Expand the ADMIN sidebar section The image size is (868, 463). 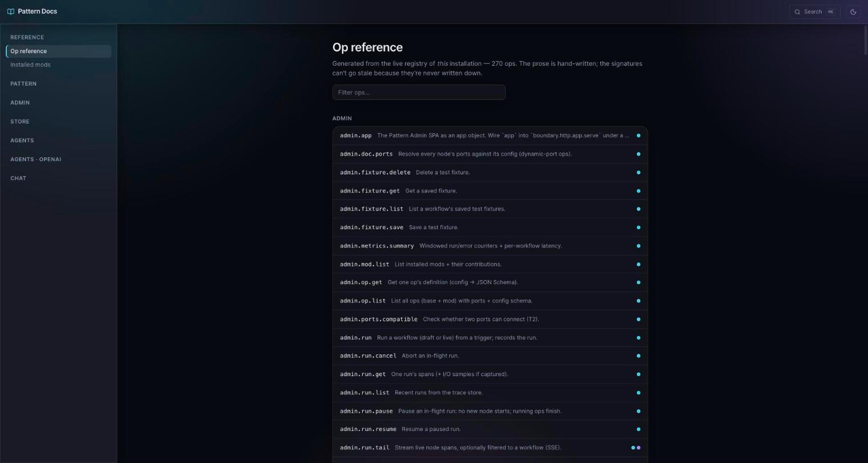click(x=20, y=103)
